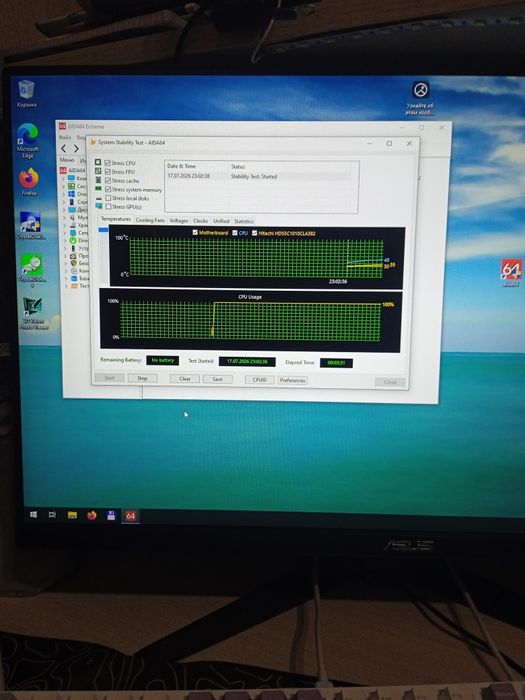
Task: Switch to the Cooling Fans tab
Action: [150, 221]
